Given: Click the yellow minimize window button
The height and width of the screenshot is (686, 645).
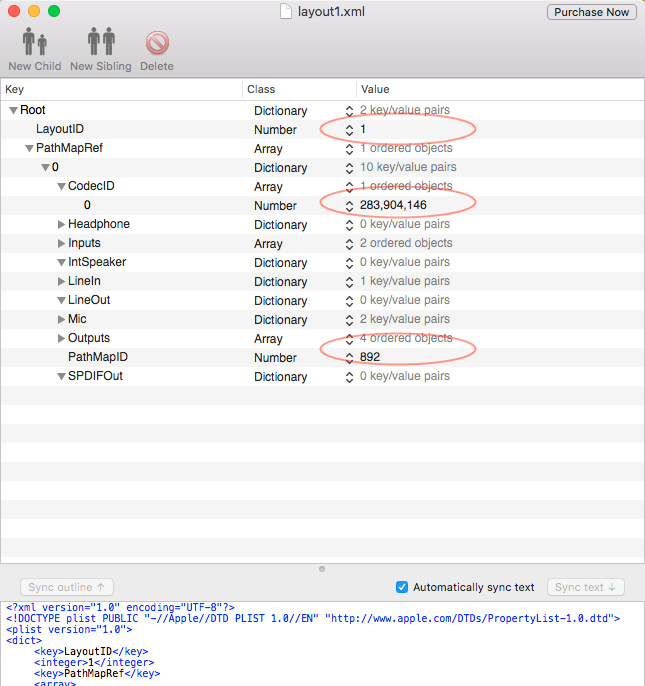Looking at the screenshot, I should point(34,11).
